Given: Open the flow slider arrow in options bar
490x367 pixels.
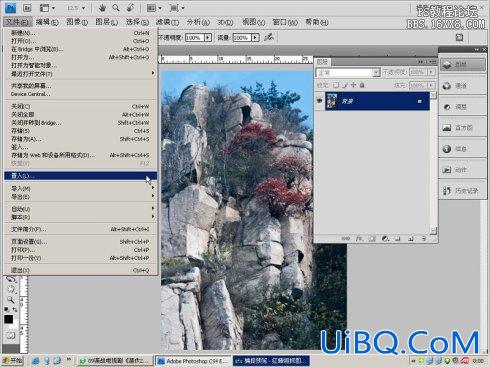Looking at the screenshot, I should click(255, 37).
